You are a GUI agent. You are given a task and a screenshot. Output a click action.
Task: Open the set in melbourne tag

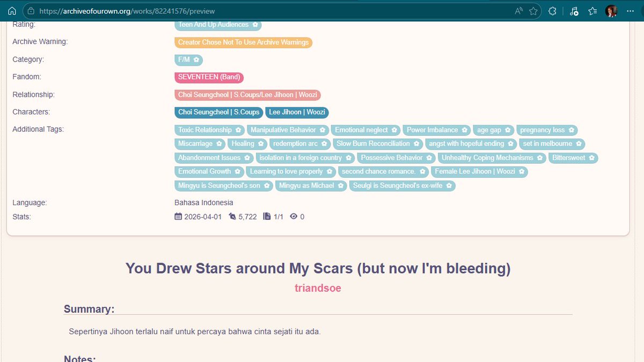tap(552, 144)
